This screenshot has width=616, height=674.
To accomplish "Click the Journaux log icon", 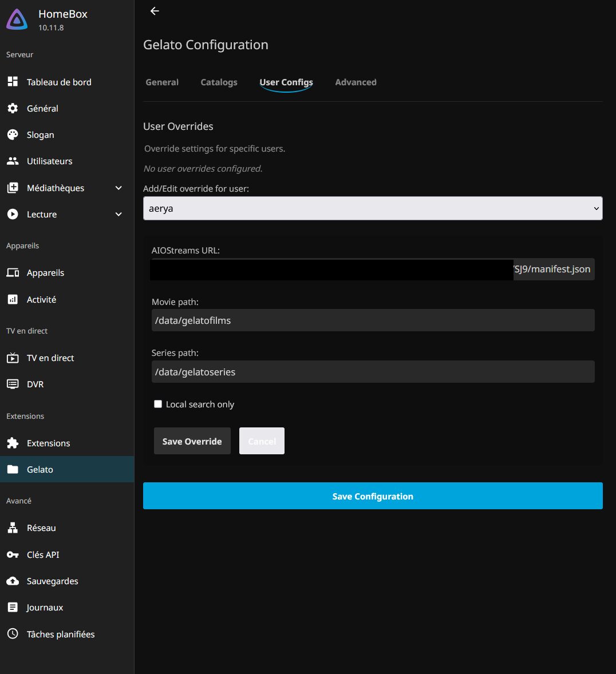I will [x=13, y=607].
